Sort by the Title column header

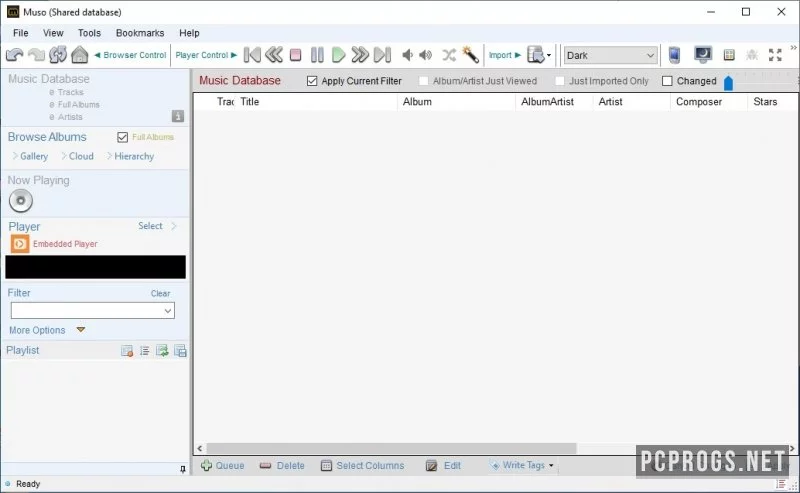249,102
